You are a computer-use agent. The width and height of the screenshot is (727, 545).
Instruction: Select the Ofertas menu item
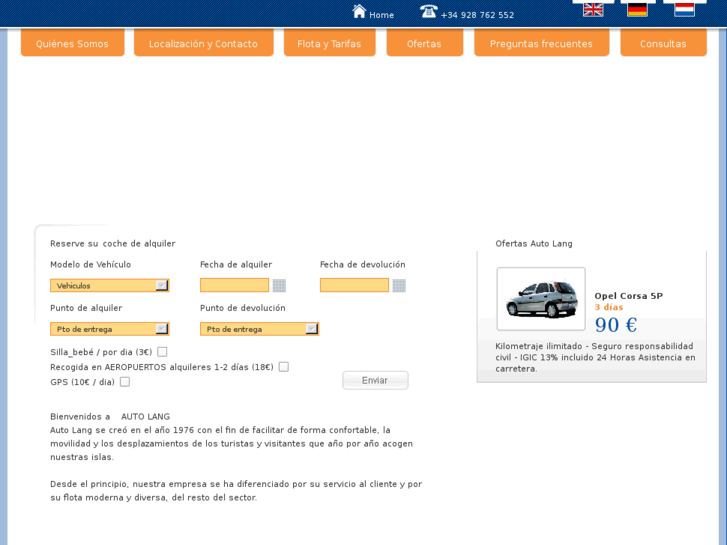424,43
